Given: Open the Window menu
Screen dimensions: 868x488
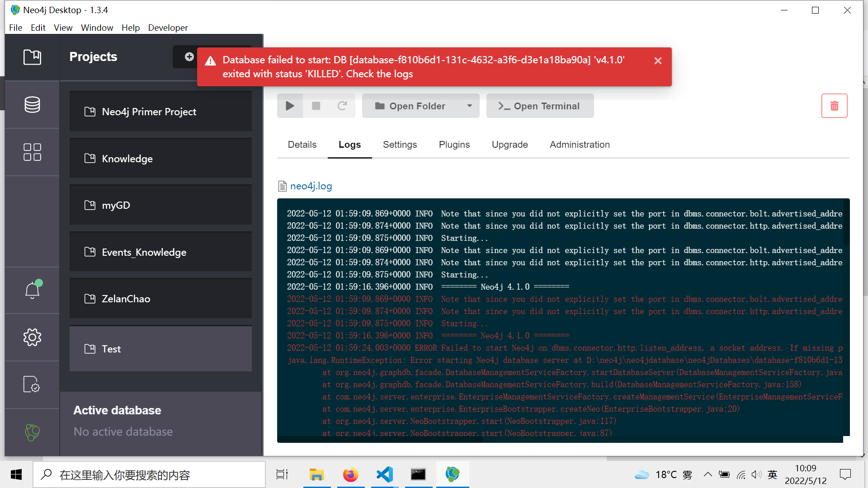Looking at the screenshot, I should 97,28.
